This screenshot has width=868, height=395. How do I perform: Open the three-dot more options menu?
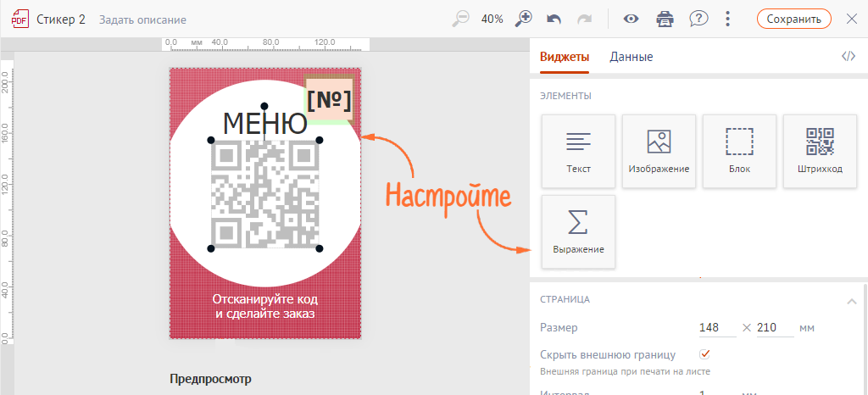pyautogui.click(x=727, y=19)
